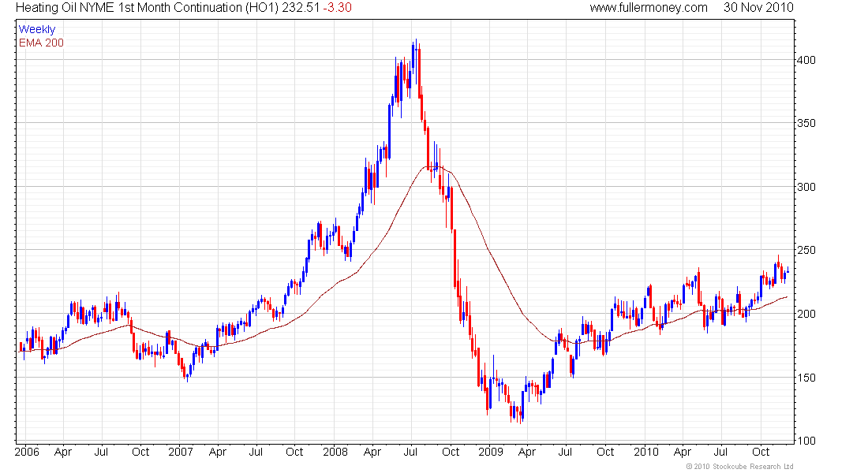Click the Oct label of year 2009
868x473 pixels.
[605, 452]
